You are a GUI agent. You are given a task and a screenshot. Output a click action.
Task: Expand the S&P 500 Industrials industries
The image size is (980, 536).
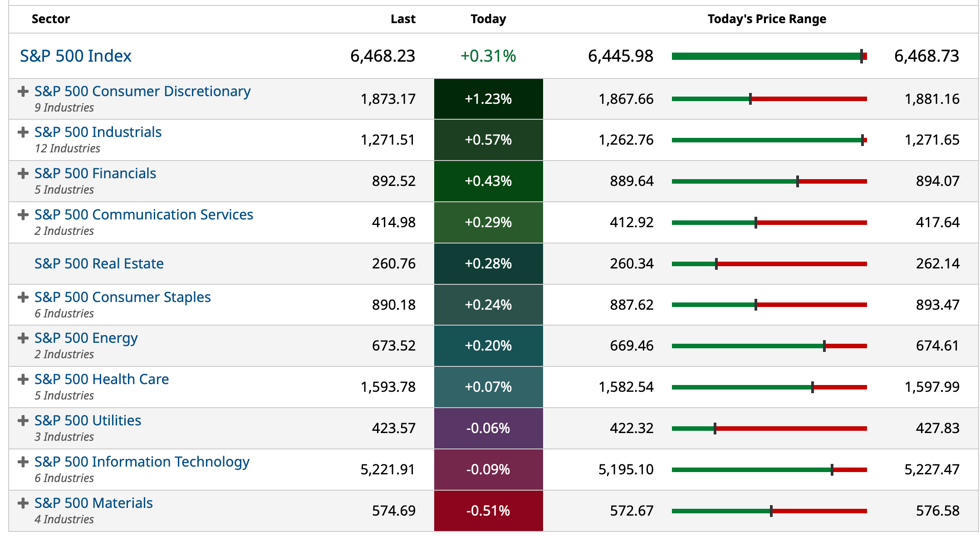(23, 132)
